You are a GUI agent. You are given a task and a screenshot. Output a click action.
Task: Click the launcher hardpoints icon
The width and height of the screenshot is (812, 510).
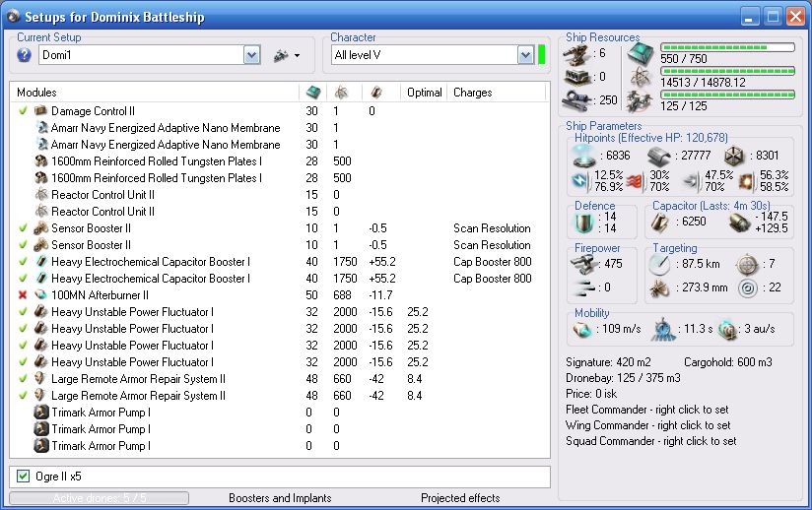click(x=577, y=77)
